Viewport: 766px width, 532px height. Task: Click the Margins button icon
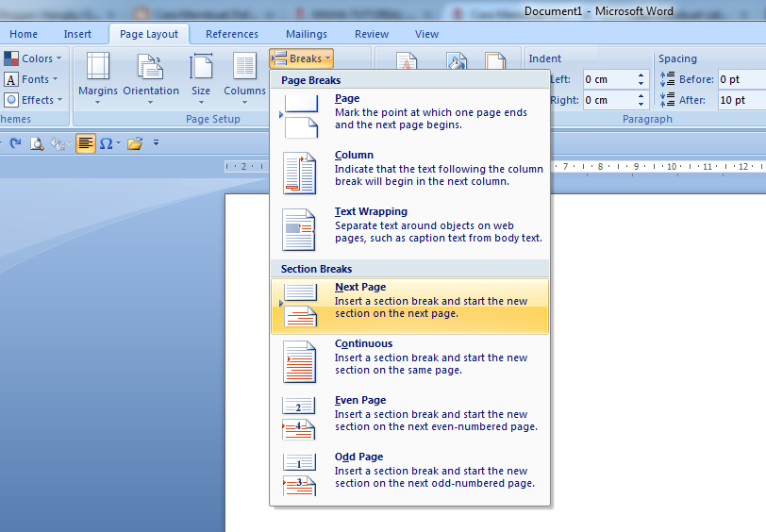[x=98, y=66]
